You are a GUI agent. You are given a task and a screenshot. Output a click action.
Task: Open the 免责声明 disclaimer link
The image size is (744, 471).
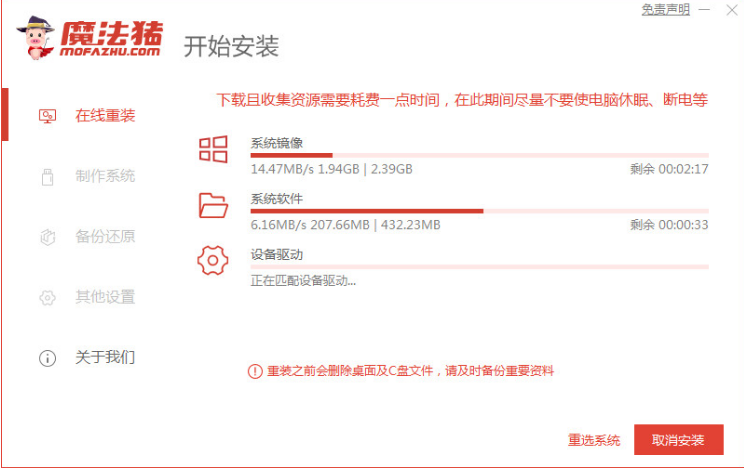(665, 9)
